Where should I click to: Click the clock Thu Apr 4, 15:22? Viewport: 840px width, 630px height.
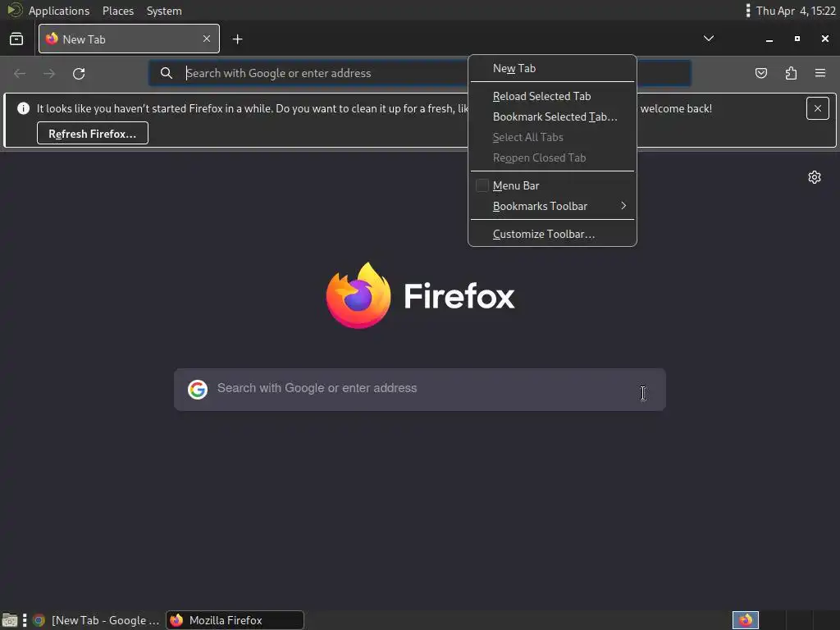(796, 11)
